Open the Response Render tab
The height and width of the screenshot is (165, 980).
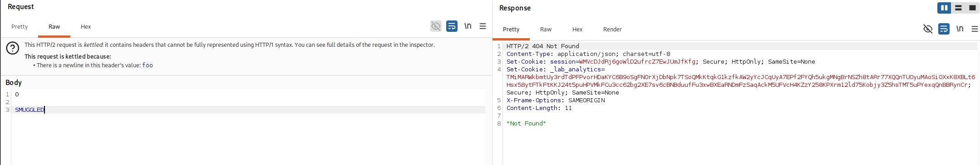[612, 29]
